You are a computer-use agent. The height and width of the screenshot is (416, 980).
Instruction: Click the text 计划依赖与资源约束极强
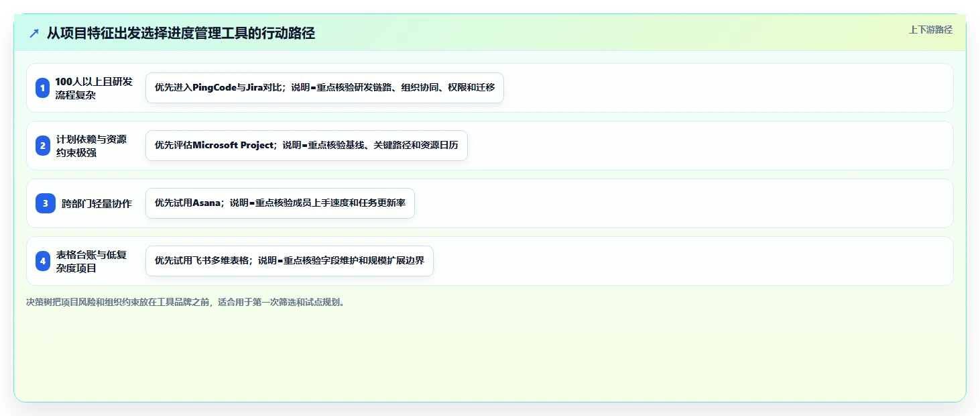(x=91, y=146)
